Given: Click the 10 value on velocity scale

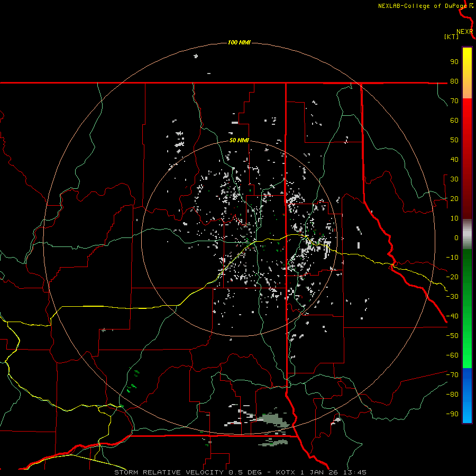Looking at the screenshot, I should pyautogui.click(x=454, y=218).
